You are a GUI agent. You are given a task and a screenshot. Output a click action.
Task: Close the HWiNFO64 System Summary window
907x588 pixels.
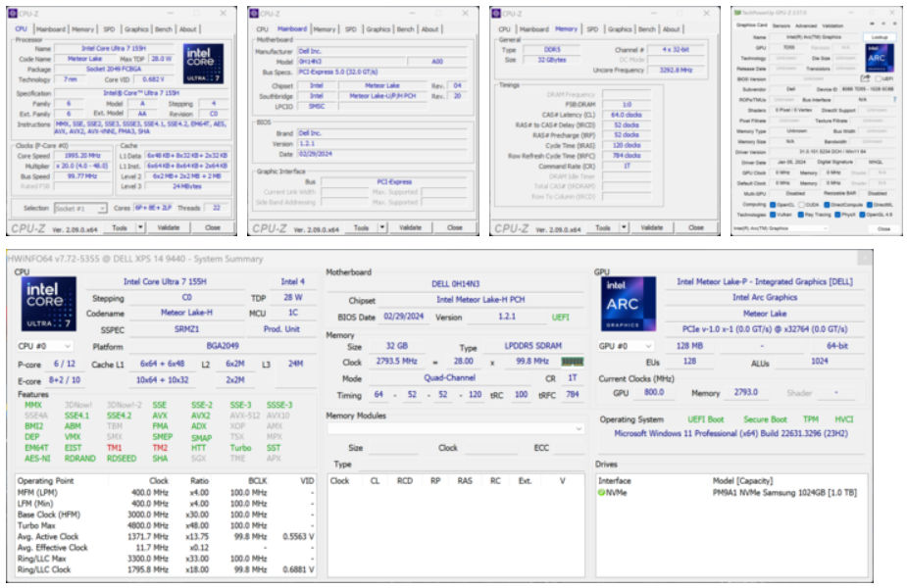tap(865, 259)
